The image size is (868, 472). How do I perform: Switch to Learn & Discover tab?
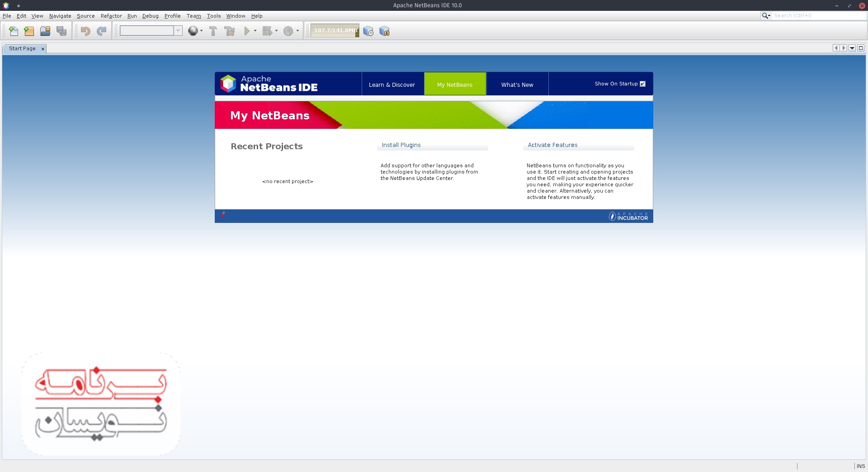tap(392, 85)
